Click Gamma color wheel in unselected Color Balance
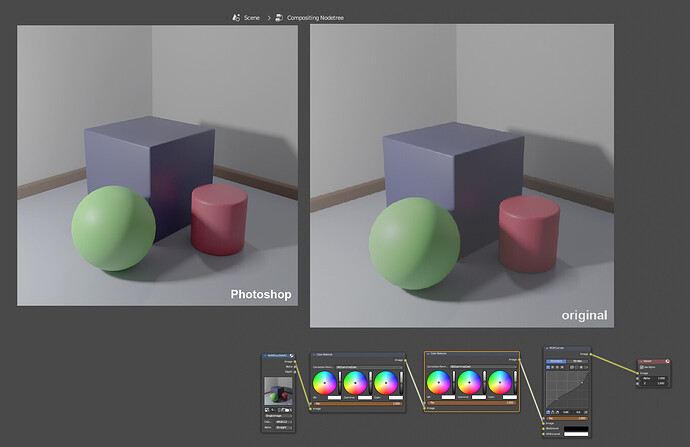690x447 pixels. coord(355,383)
